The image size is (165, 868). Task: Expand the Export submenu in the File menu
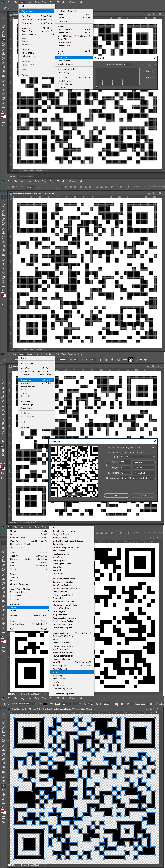click(x=28, y=574)
